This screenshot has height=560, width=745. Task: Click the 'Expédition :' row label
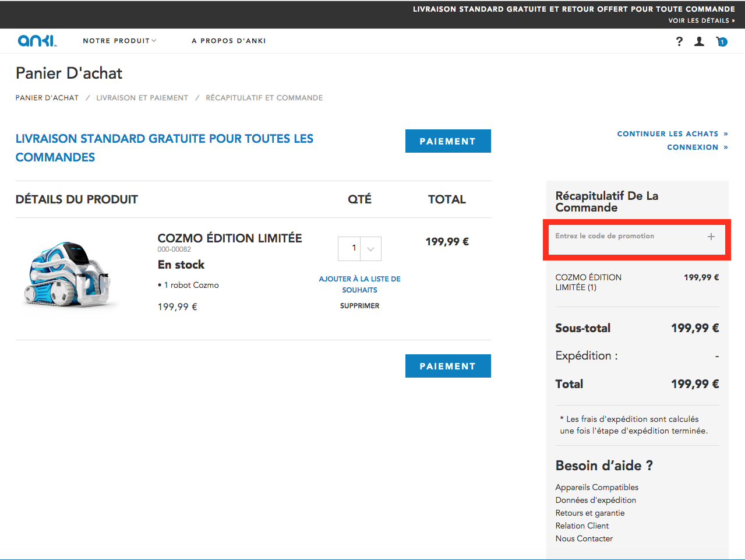(587, 355)
